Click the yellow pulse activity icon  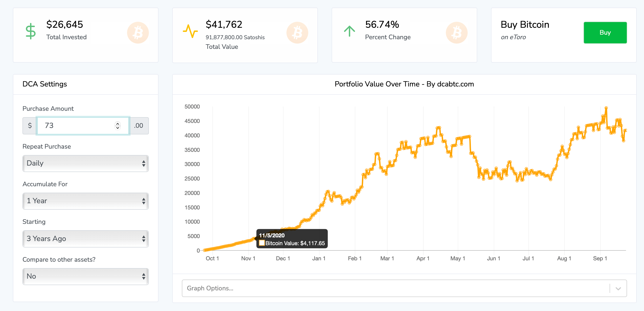click(x=190, y=31)
